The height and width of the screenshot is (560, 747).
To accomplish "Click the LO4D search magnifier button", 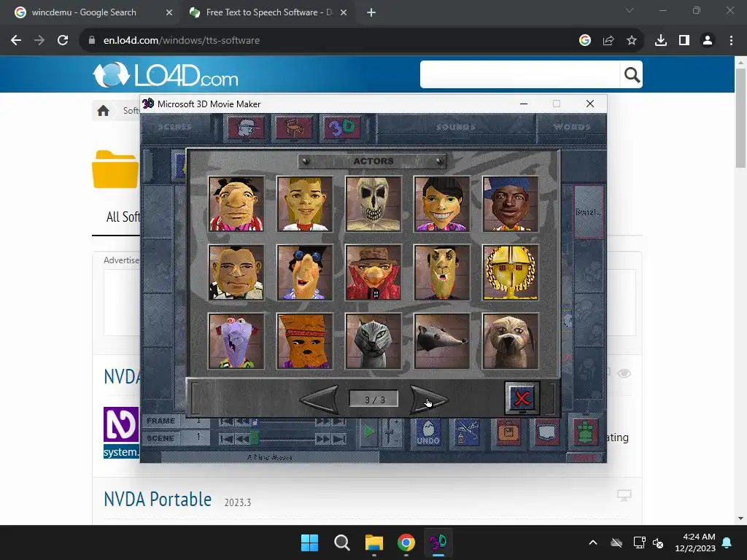I will 632,74.
